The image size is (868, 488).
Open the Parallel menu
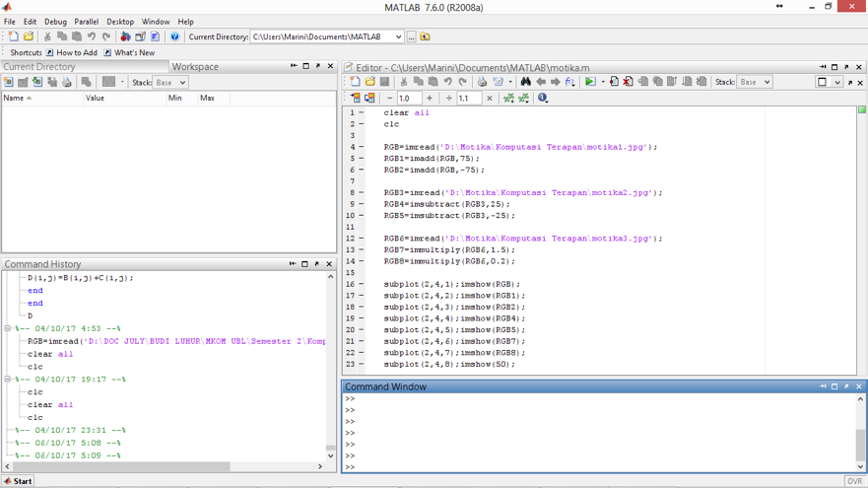pyautogui.click(x=87, y=22)
